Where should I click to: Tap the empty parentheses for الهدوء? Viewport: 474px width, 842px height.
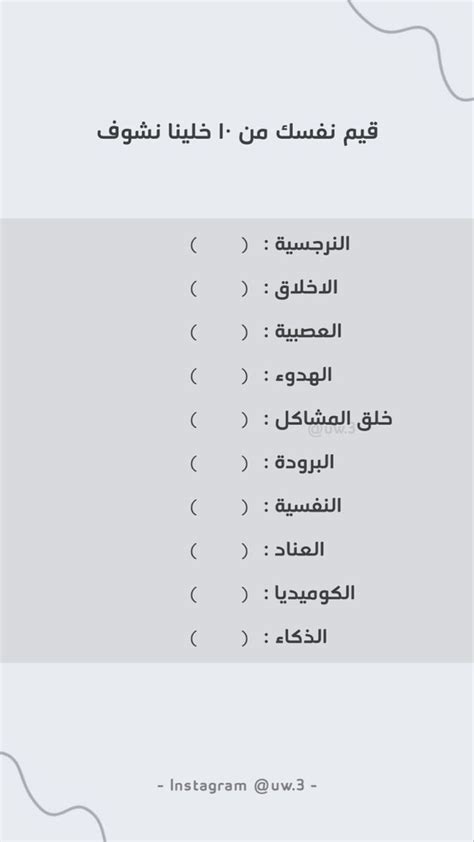coord(218,376)
